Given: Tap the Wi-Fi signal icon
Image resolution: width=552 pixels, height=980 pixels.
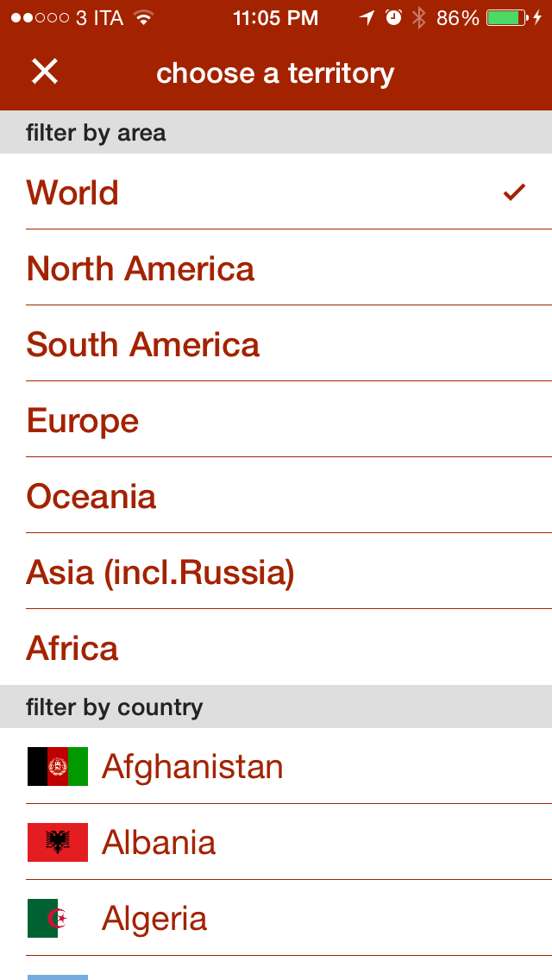Looking at the screenshot, I should pos(144,18).
